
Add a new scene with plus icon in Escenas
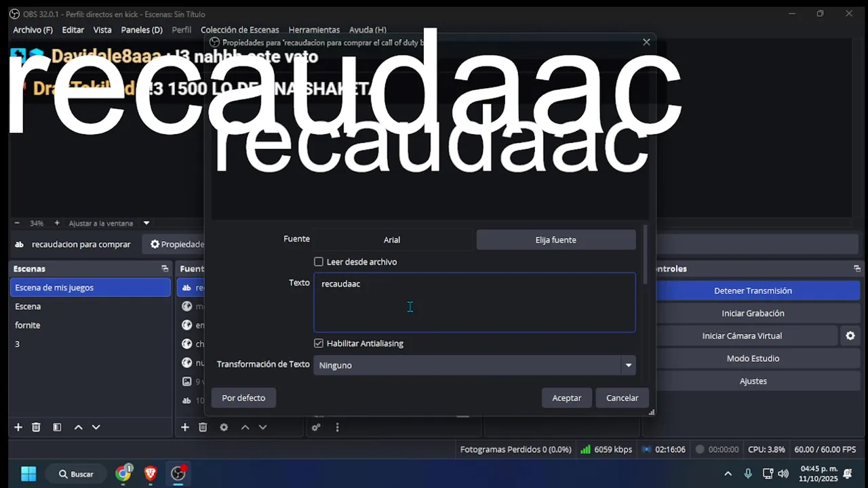coord(18,427)
